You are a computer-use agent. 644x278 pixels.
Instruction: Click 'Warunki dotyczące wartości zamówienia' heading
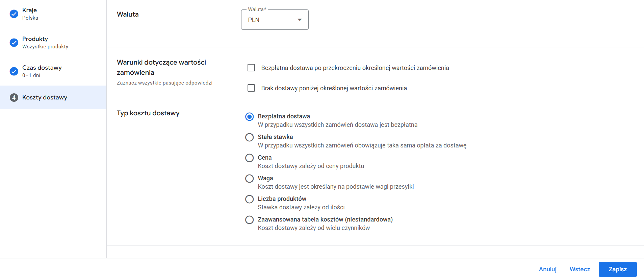(x=161, y=67)
